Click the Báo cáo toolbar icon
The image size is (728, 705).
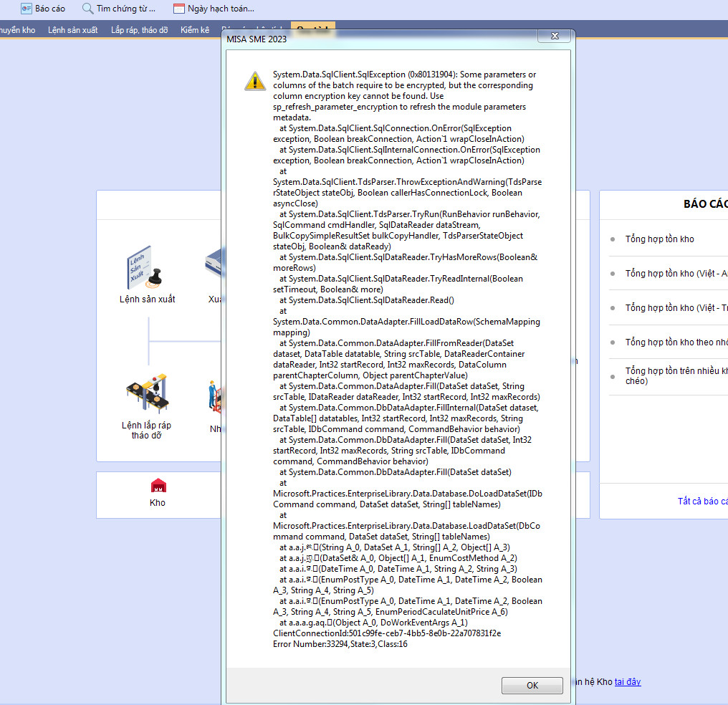tap(26, 9)
